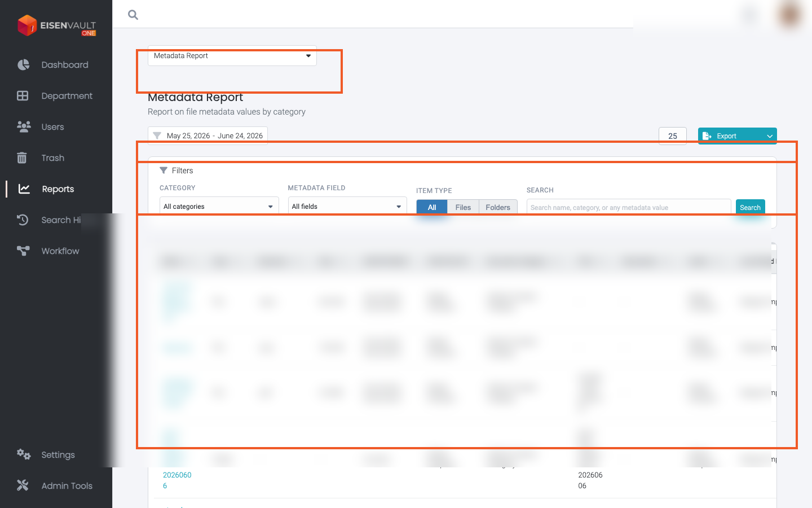This screenshot has width=812, height=508.
Task: Click the Search History clock icon
Action: (x=23, y=220)
